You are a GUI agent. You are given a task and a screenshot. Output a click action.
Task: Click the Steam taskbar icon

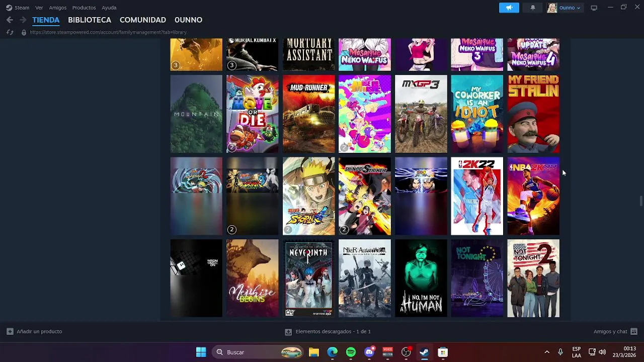424,352
